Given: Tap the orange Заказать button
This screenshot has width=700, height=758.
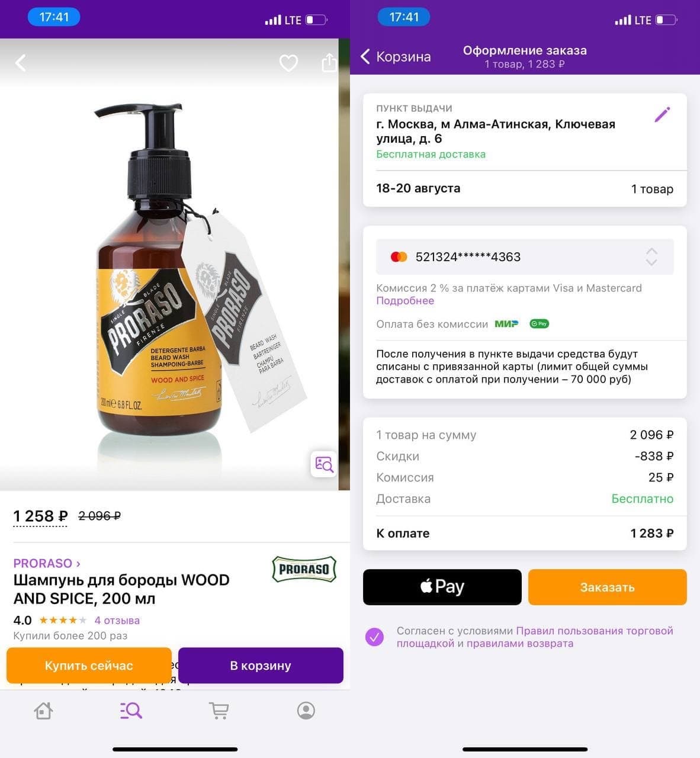Looking at the screenshot, I should pos(607,587).
